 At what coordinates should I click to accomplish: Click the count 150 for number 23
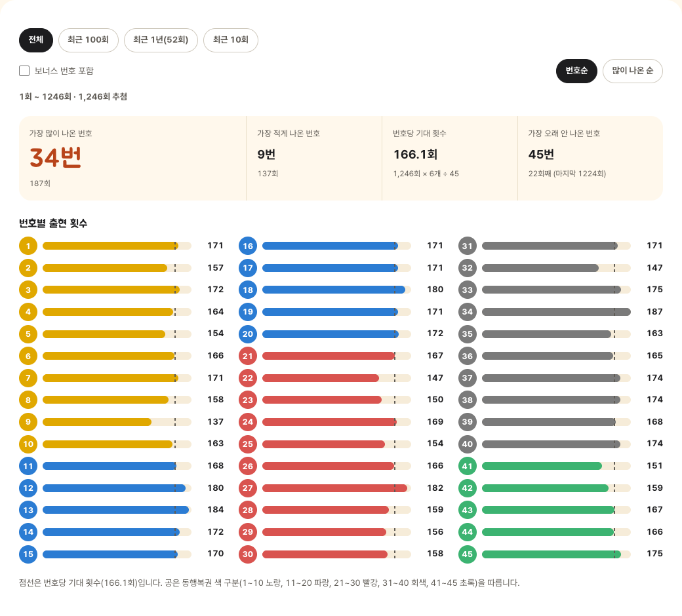(435, 400)
